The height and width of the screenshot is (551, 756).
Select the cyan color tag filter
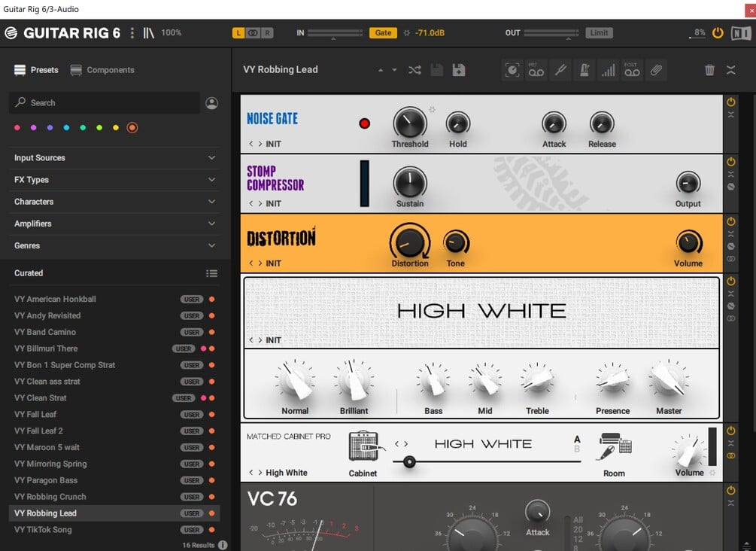tap(66, 128)
